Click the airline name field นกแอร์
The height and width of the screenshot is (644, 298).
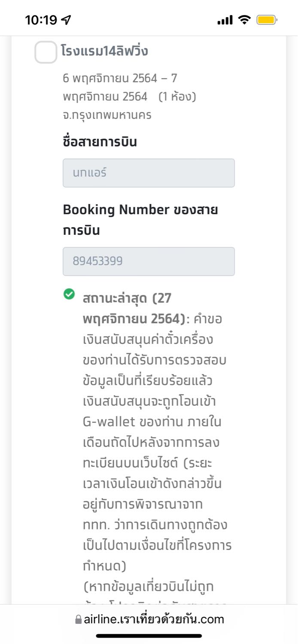coord(149,173)
